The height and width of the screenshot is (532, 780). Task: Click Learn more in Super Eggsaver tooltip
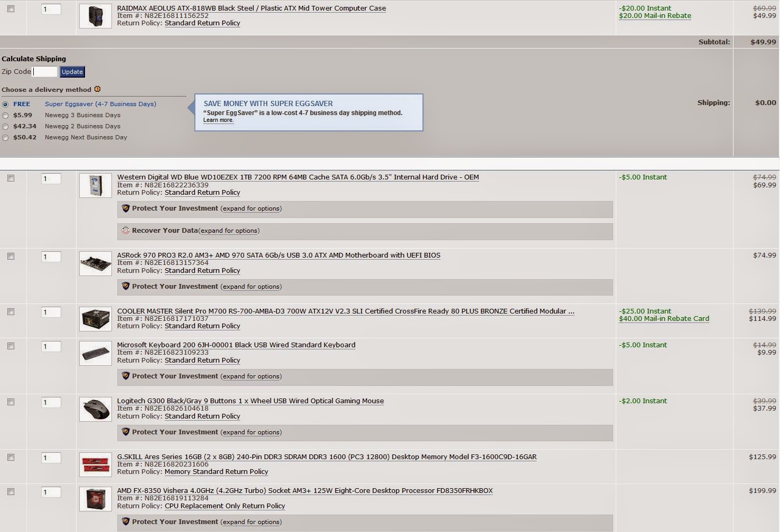click(218, 120)
